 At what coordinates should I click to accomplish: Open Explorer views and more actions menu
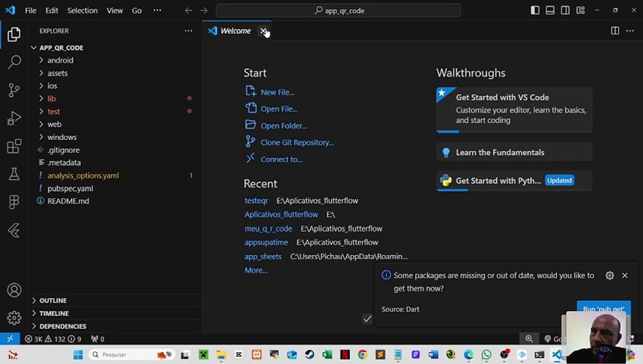click(x=189, y=31)
